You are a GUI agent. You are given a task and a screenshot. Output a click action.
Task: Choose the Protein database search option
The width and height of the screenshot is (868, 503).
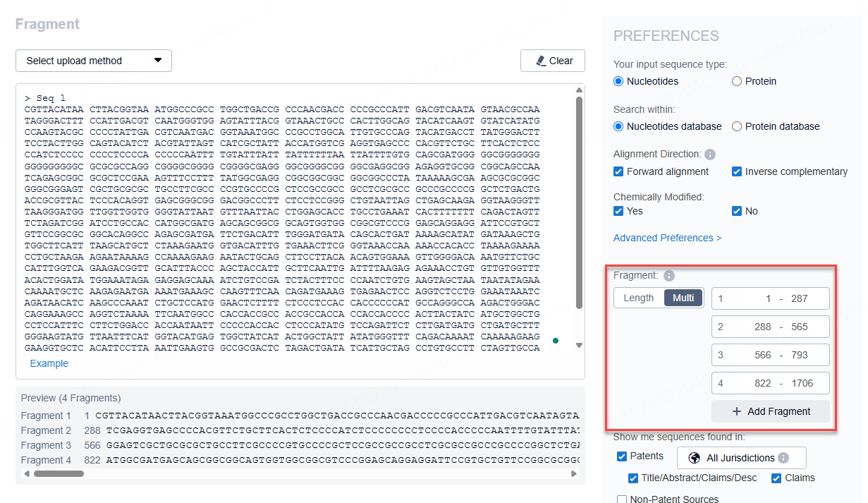737,126
